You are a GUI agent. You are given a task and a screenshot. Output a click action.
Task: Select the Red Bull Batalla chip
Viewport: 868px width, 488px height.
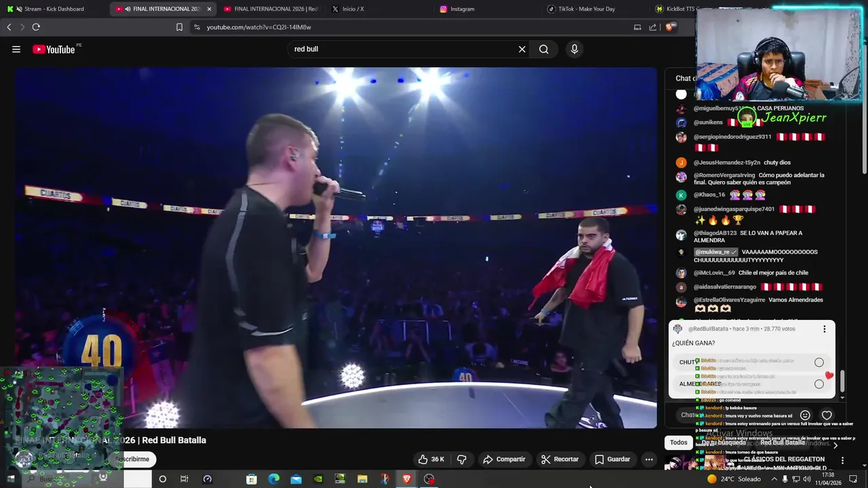coord(782,443)
